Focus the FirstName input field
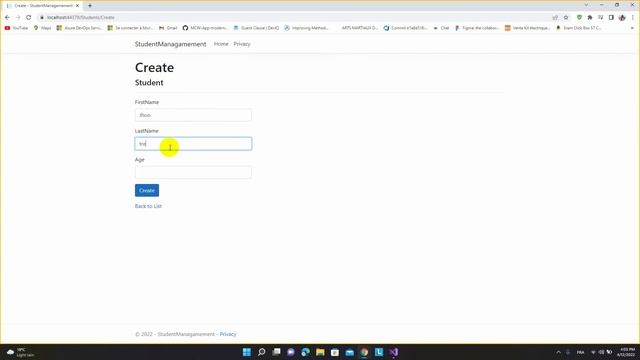 (193, 115)
